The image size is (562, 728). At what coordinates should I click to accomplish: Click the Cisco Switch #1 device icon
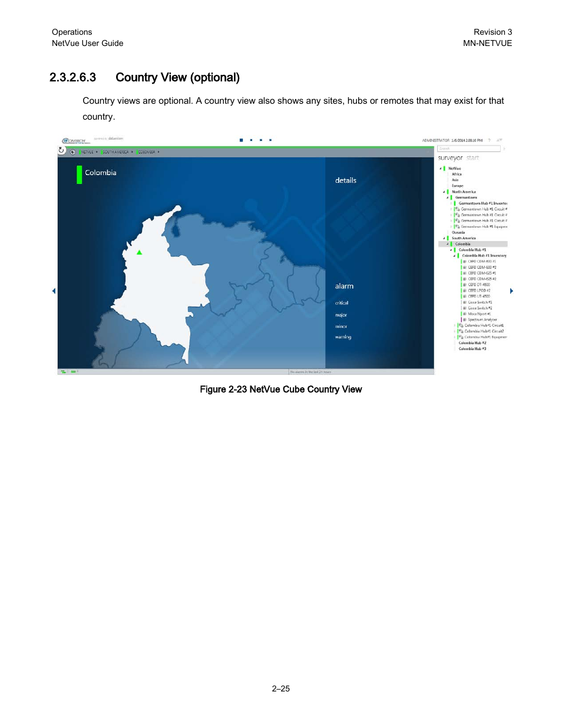point(465,302)
